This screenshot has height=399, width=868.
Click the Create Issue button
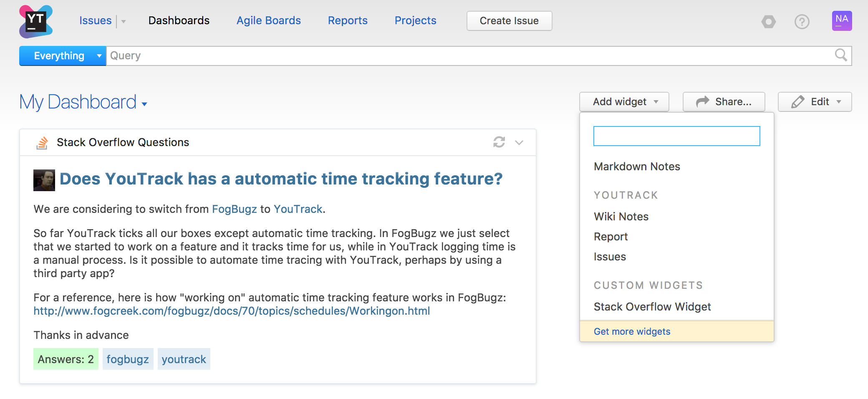point(509,21)
